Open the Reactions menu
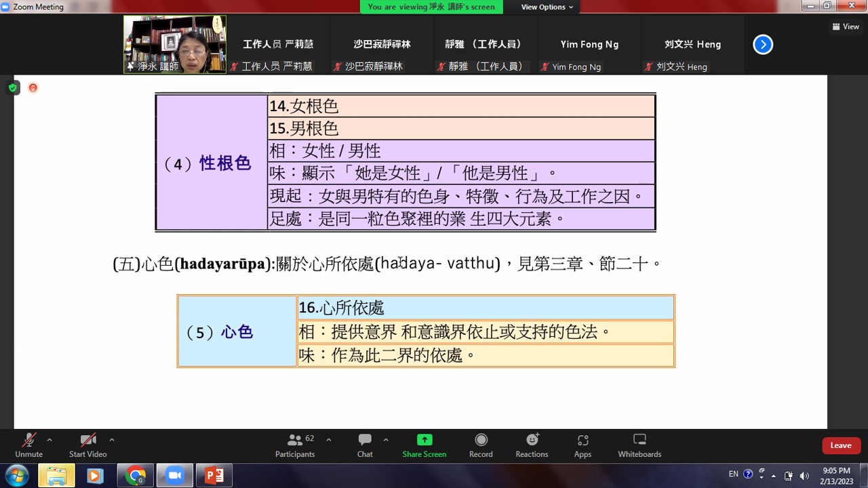The width and height of the screenshot is (868, 488). coord(532,441)
